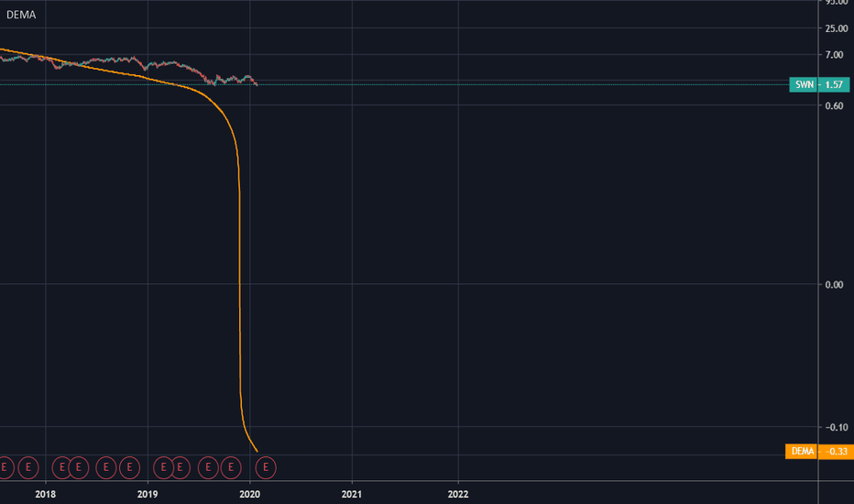
Task: Open the last full earnings marker before 2018
Action: pyautogui.click(x=28, y=467)
